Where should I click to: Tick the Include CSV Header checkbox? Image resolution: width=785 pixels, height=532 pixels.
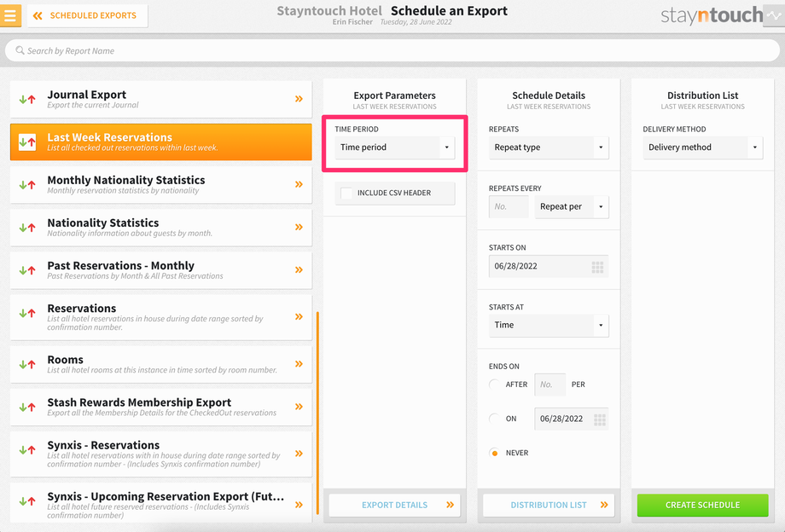coord(346,193)
